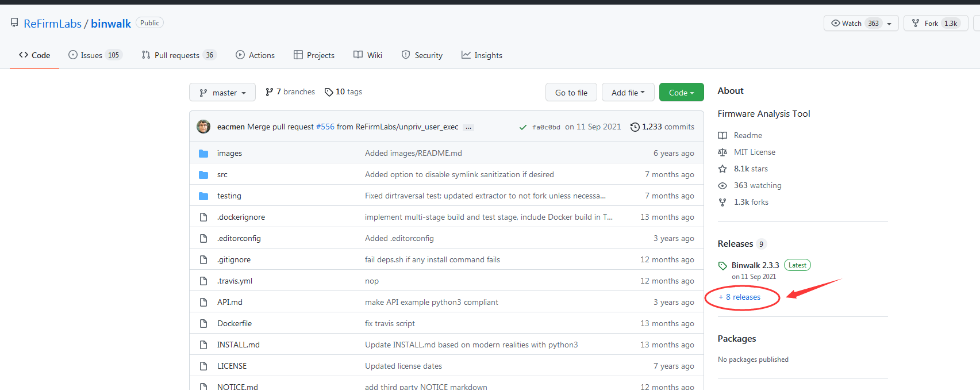Viewport: 980px width, 390px height.
Task: Click the Fork button
Action: click(x=936, y=24)
